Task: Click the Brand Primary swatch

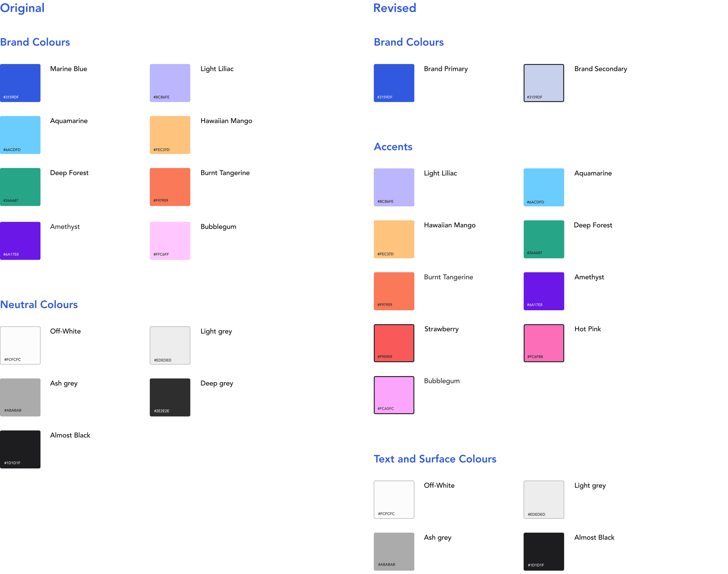Action: coord(394,83)
